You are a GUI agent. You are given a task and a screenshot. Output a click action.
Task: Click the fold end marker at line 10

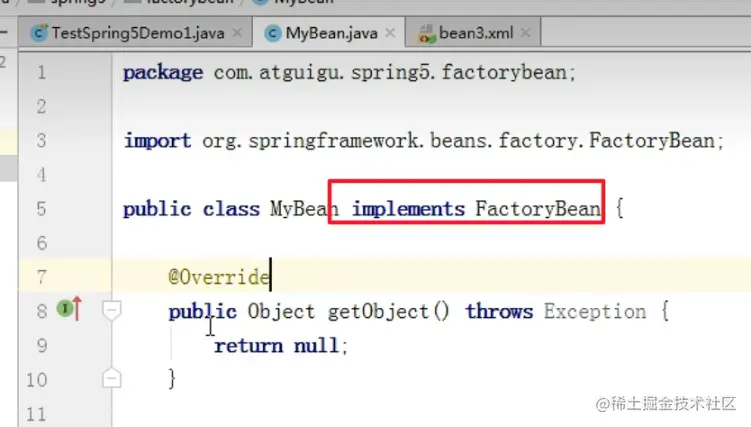pos(112,378)
